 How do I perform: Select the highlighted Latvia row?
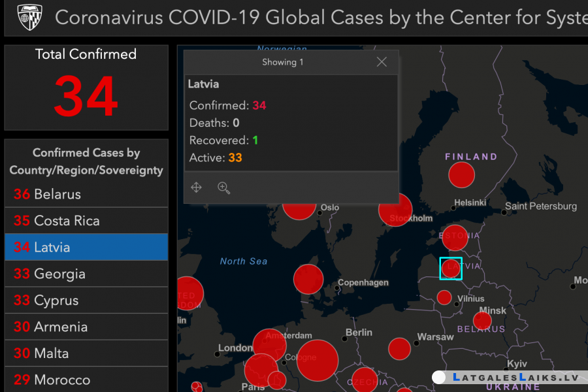[x=86, y=247]
